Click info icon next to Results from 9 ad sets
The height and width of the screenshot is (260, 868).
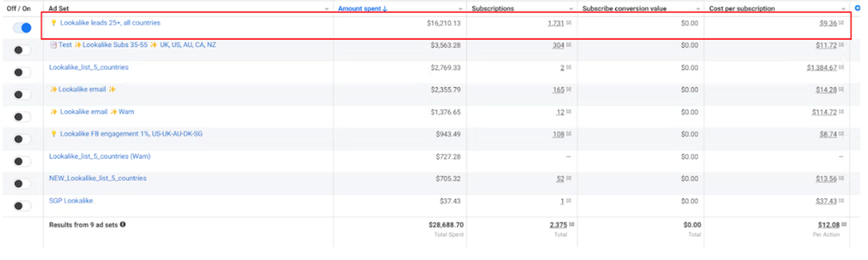pyautogui.click(x=123, y=224)
